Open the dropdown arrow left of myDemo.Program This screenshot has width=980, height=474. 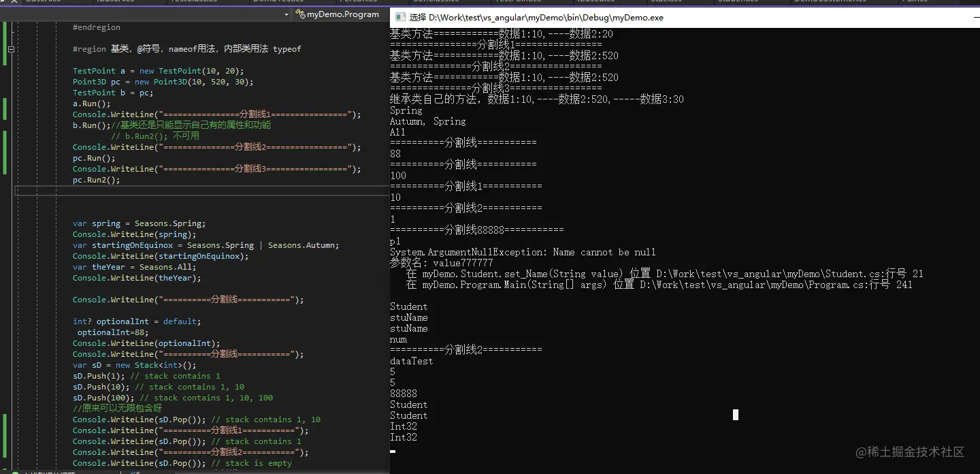pyautogui.click(x=286, y=14)
